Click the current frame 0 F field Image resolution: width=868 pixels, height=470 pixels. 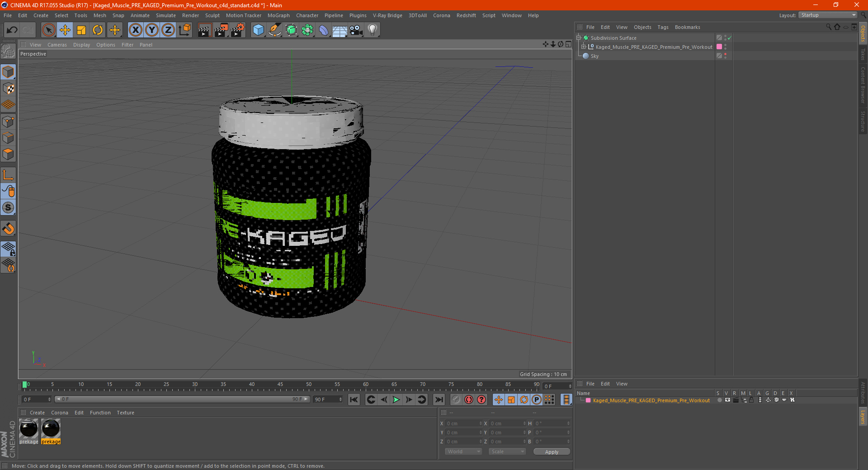[x=36, y=399]
